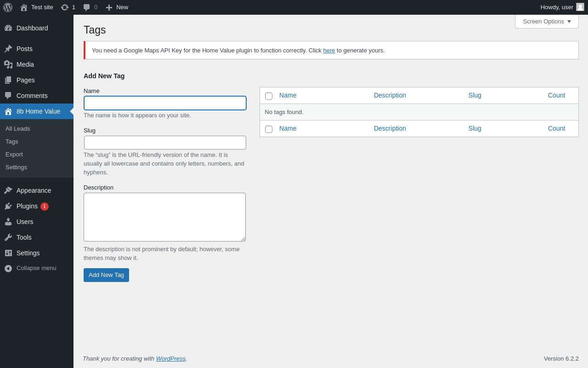The image size is (588, 368).
Task: Open Tags submenu item
Action: (x=12, y=142)
